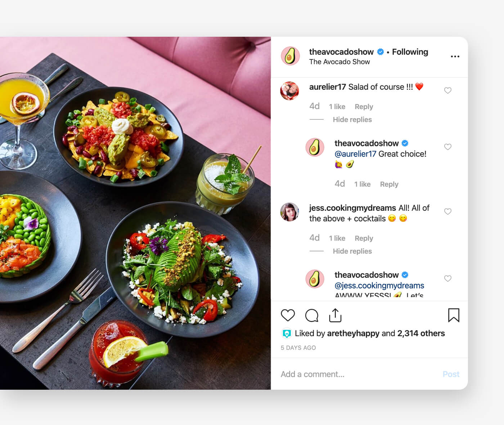Share the post using the share icon

tap(335, 315)
